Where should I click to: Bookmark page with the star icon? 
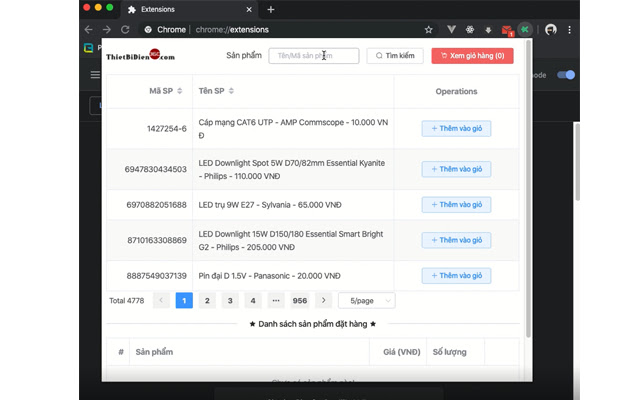tap(428, 29)
